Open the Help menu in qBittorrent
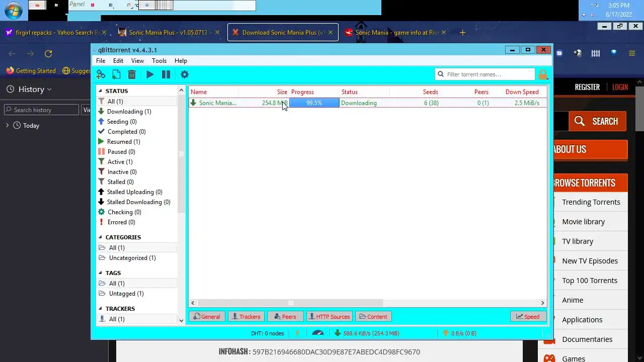 tap(181, 61)
